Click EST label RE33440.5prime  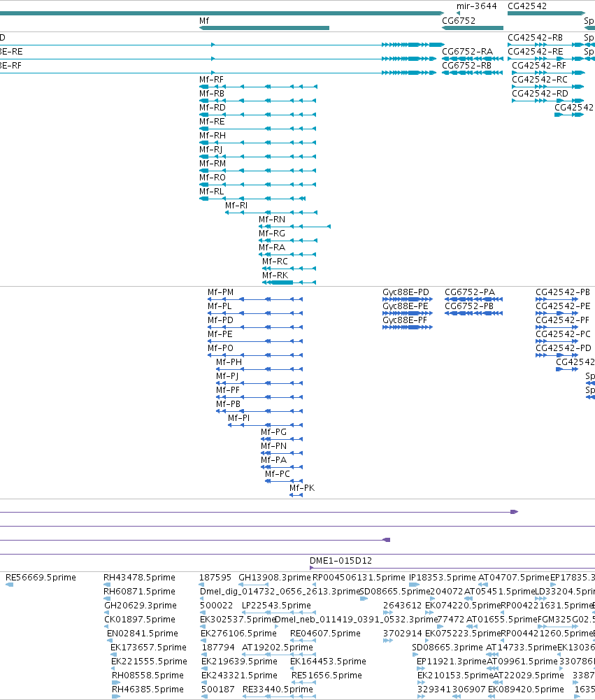tap(278, 690)
